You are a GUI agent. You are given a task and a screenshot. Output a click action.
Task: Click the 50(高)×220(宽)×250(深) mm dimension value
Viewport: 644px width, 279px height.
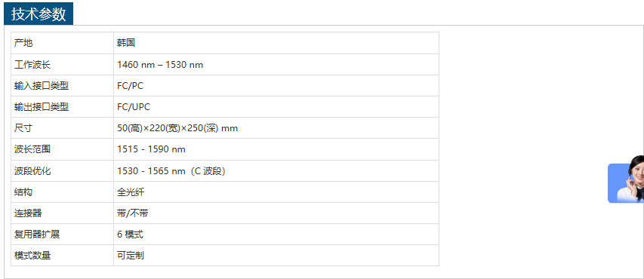click(x=177, y=128)
